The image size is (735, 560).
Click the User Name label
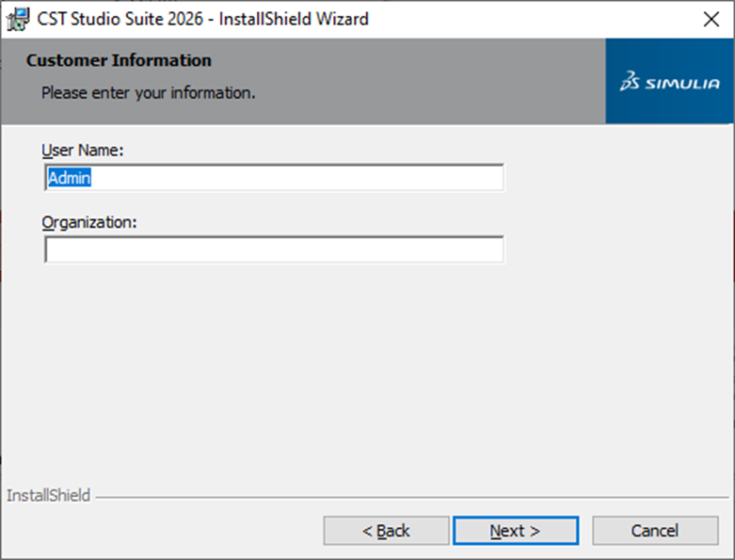[83, 150]
